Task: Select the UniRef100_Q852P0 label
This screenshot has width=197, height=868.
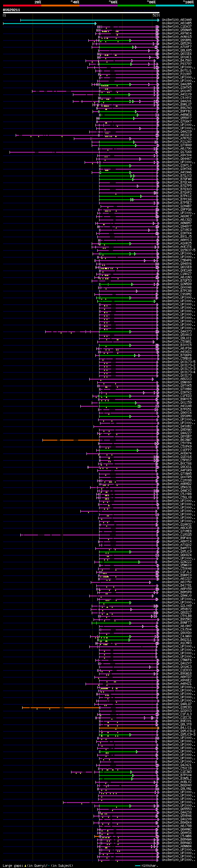Action: [177, 43]
